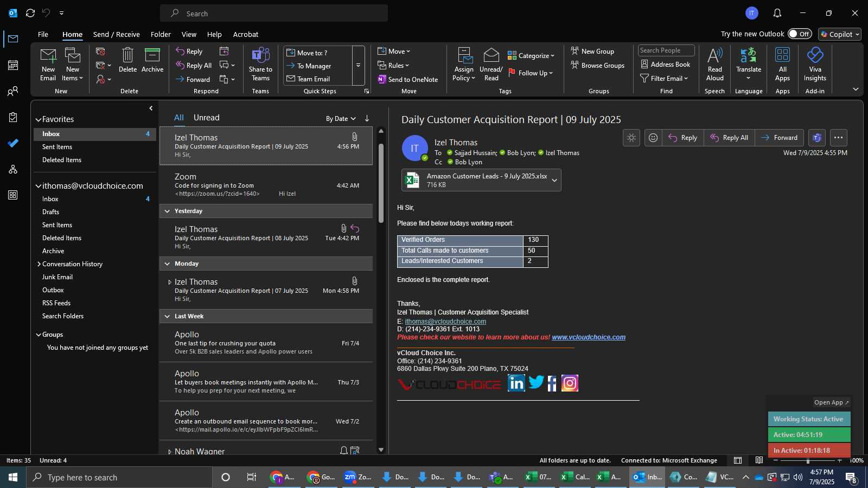
Task: Click ithomas@vcloudchoice.com email link
Action: 445,322
